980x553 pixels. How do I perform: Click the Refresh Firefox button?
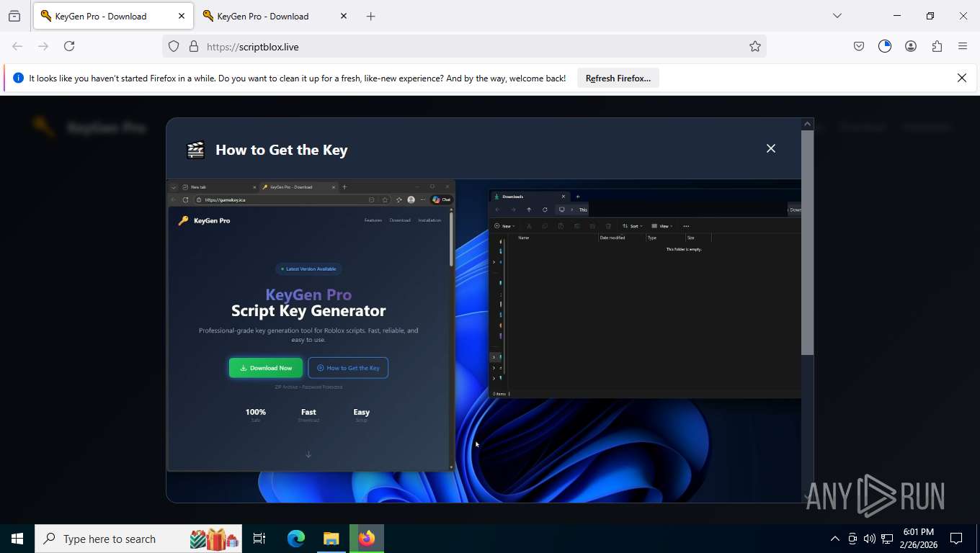(618, 78)
